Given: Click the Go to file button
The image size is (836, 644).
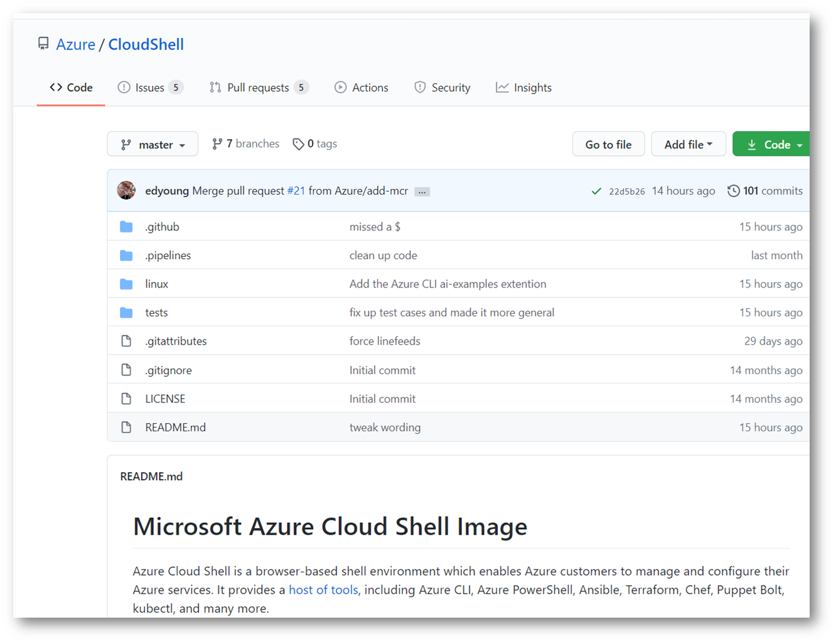Looking at the screenshot, I should coord(608,144).
